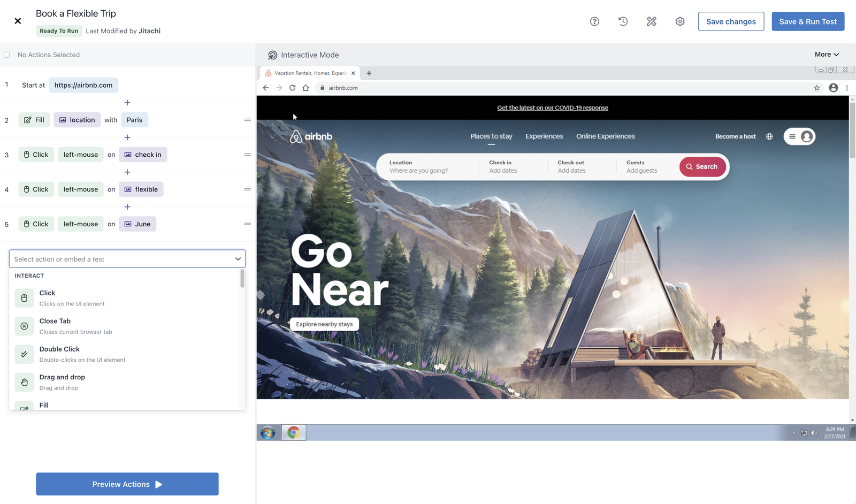Open the test history clock icon
Screen dimensions: 856x504
click(623, 21)
